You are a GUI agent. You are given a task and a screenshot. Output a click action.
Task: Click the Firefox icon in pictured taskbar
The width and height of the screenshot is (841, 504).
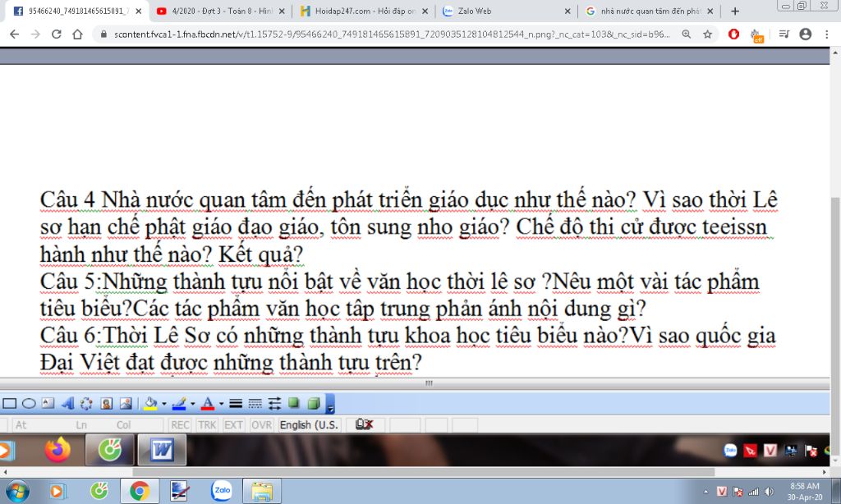click(57, 449)
